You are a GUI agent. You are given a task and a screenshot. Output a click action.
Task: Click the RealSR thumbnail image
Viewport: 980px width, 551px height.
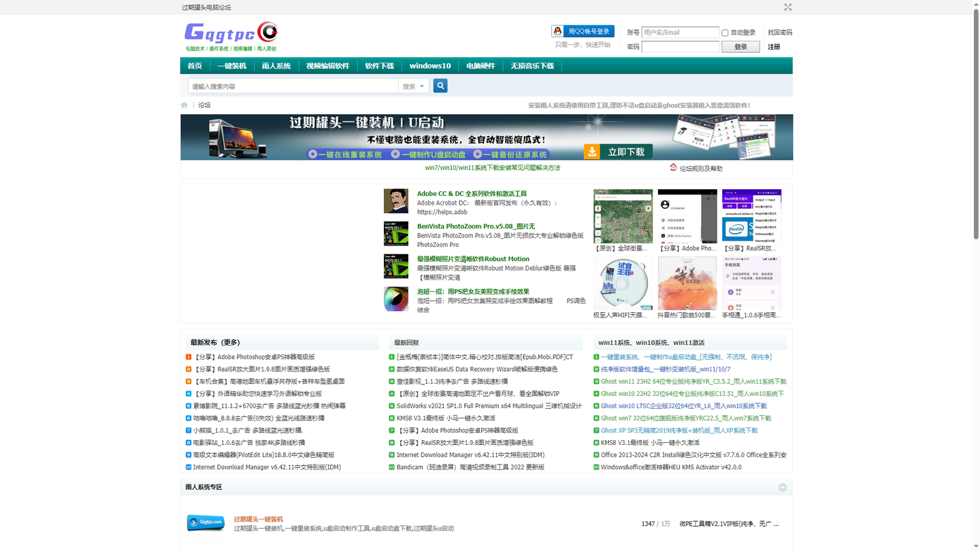coord(751,216)
